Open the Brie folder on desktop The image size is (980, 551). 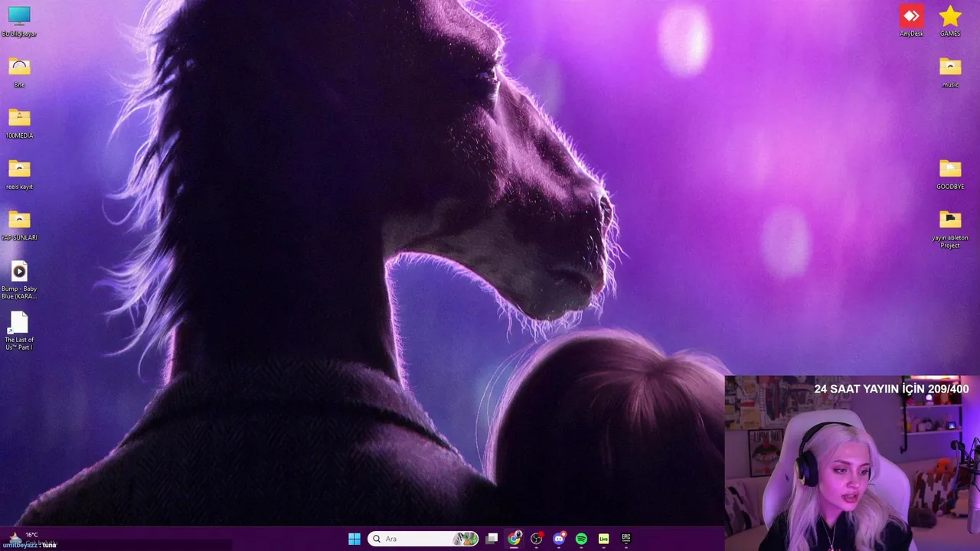(x=19, y=72)
